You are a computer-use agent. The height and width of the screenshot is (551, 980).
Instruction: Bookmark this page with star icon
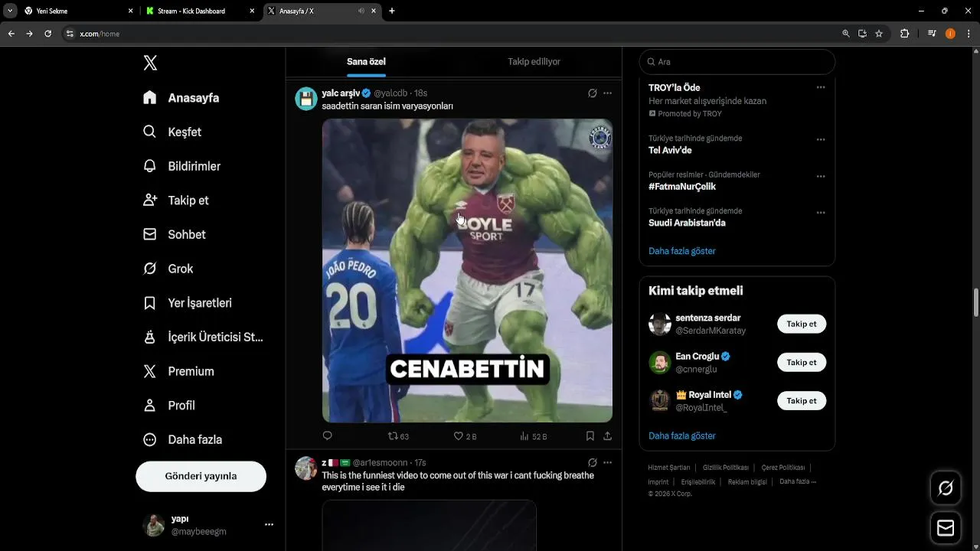tap(879, 34)
